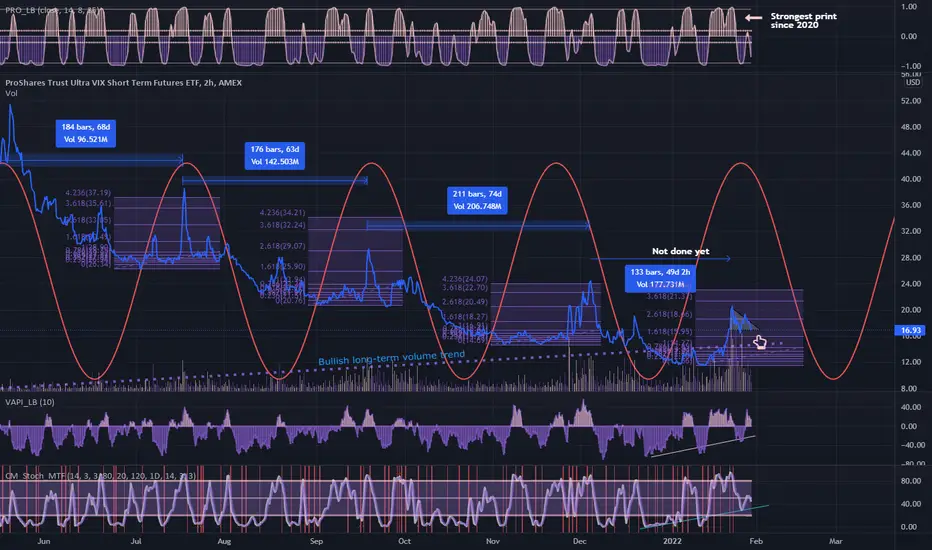Click the 1.00 label on PRO_LB scale

pos(909,7)
